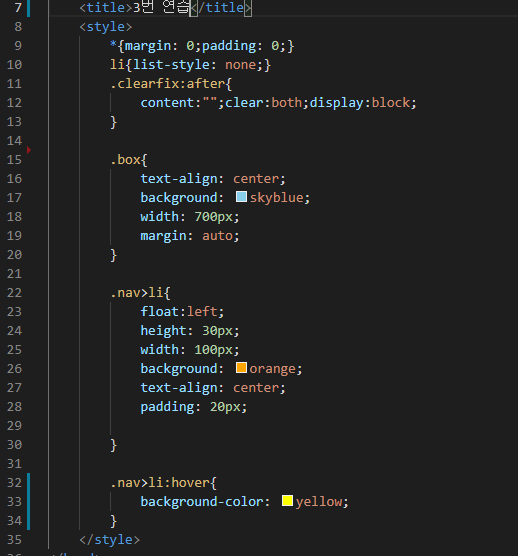
Task: Click 'text-align: center;' on line 27
Action: [213, 388]
